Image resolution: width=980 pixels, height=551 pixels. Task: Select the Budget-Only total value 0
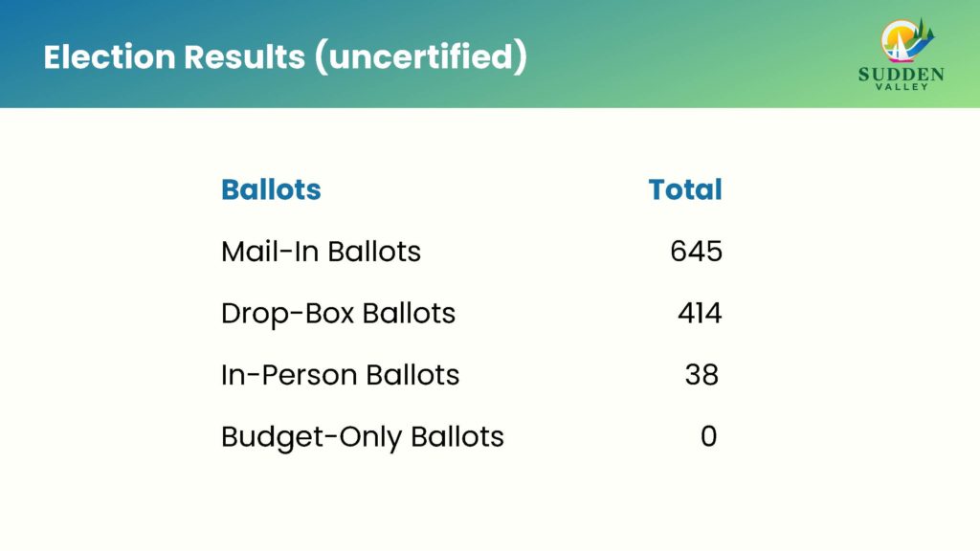pos(708,437)
